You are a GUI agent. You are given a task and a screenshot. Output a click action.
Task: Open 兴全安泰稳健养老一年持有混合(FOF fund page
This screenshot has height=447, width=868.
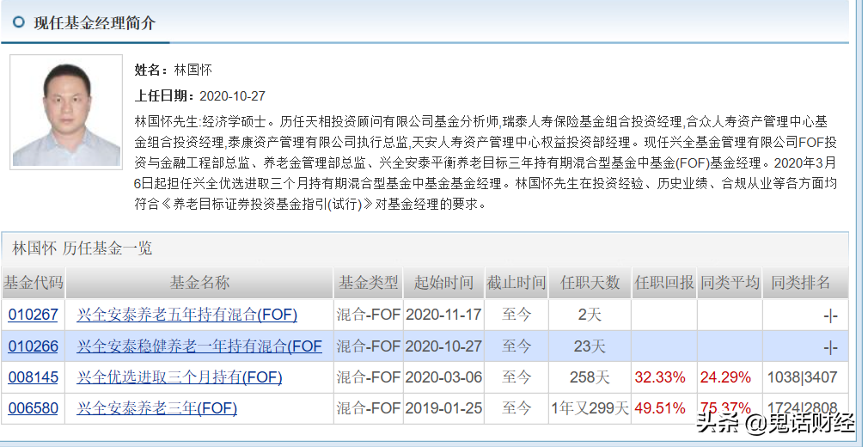199,346
